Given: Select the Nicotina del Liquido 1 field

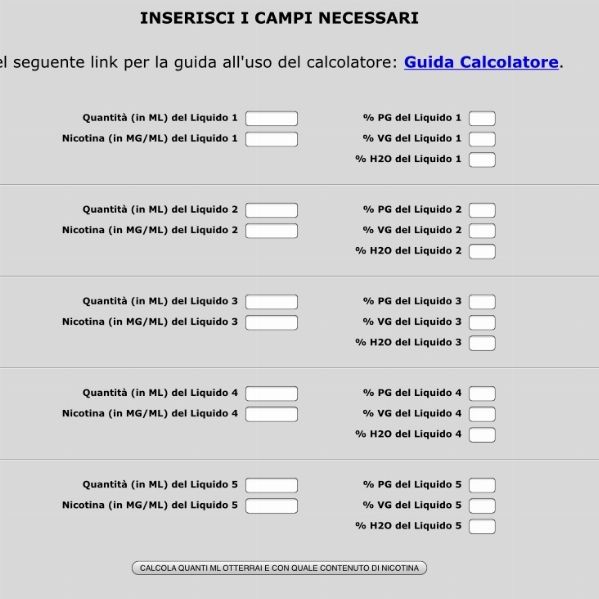Looking at the screenshot, I should tap(272, 139).
